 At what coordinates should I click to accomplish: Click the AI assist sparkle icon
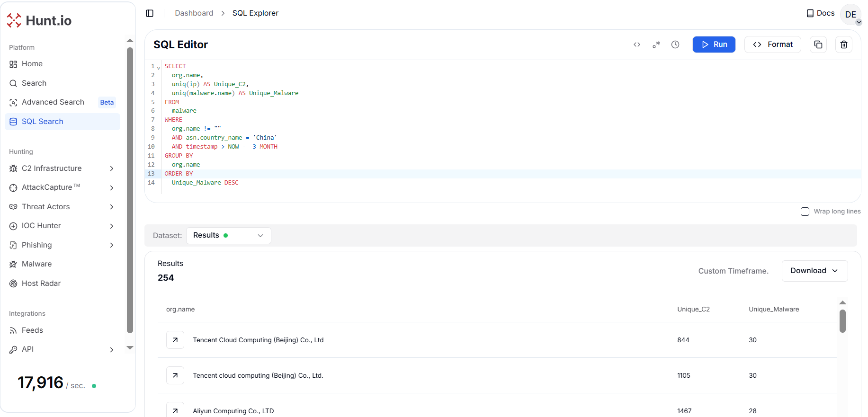point(656,44)
